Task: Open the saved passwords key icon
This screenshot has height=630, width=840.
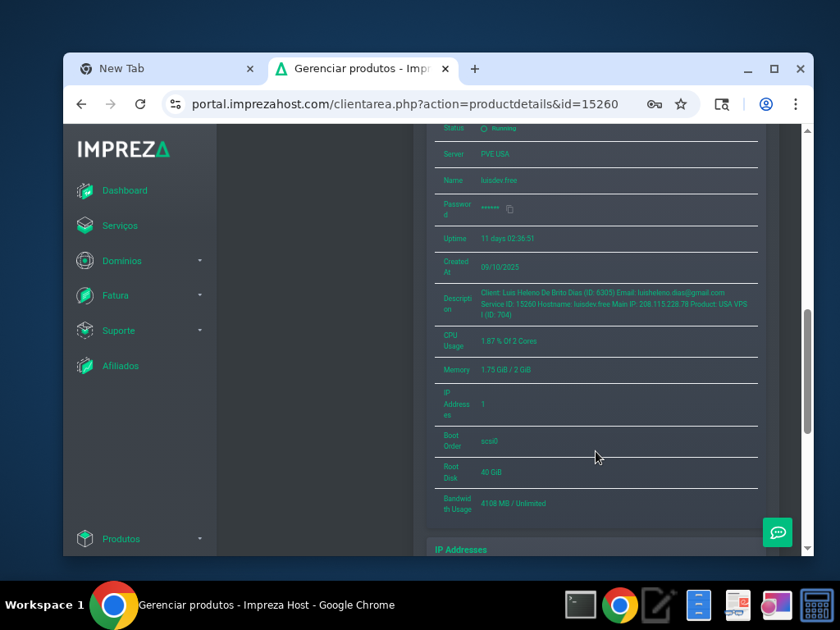Action: 654,104
